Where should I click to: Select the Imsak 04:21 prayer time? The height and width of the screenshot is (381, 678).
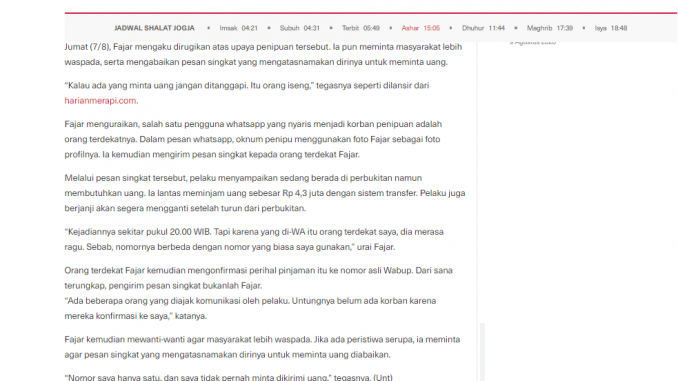(238, 28)
